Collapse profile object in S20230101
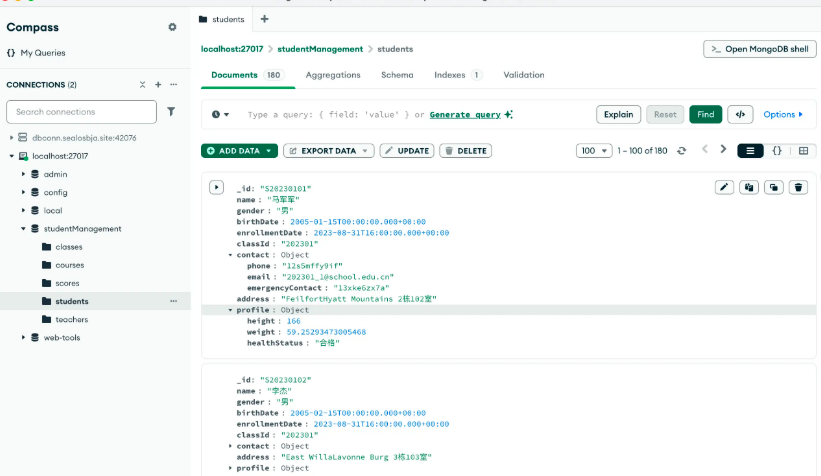Screen dimensions: 821x476 coord(230,310)
